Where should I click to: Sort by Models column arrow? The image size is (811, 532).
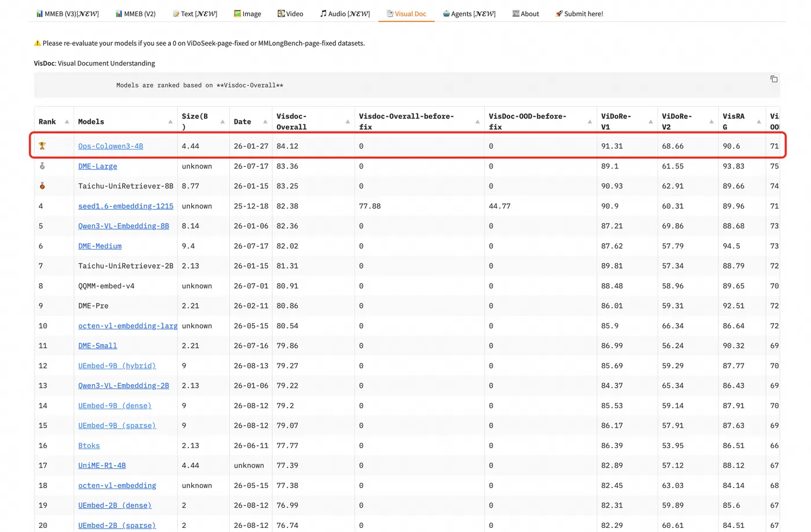[170, 122]
